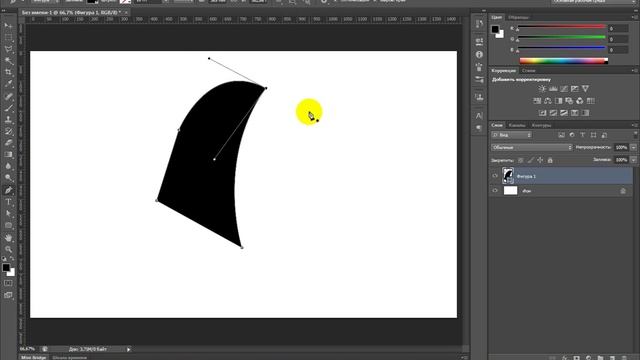
Task: Open the Обычные blend mode dropdown
Action: [532, 147]
